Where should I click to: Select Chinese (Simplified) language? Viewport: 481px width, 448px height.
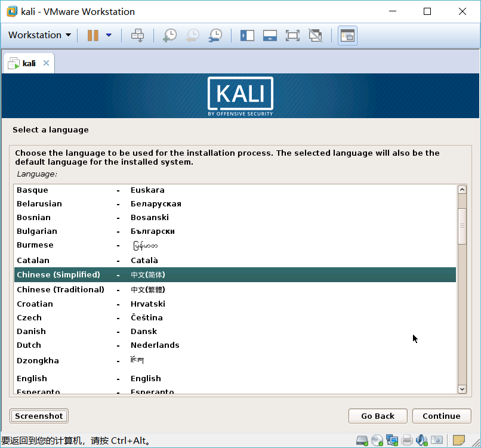(x=235, y=275)
